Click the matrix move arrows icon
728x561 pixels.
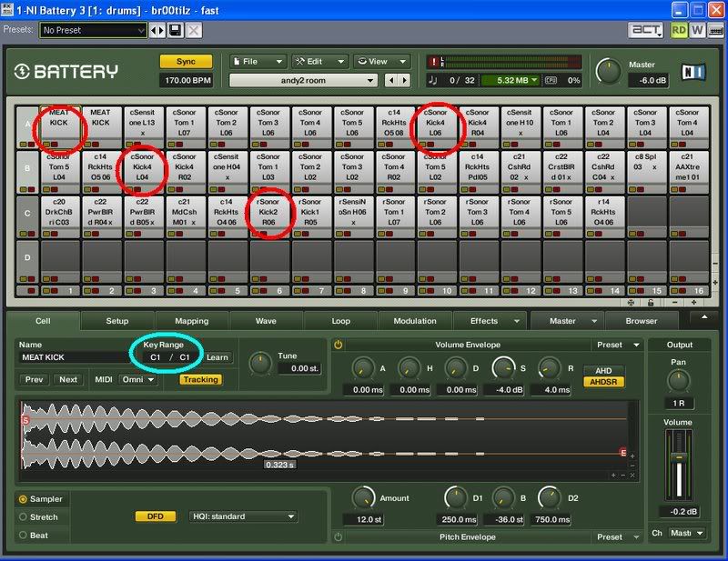click(631, 303)
